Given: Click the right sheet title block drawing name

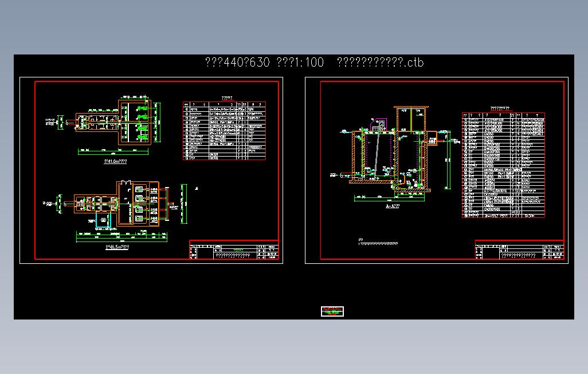Looking at the screenshot, I should pyautogui.click(x=518, y=255).
